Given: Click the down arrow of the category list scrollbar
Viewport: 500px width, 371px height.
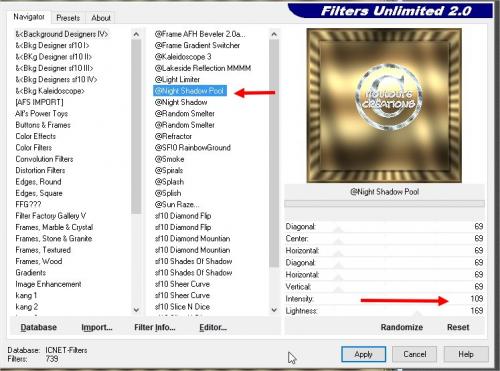Looking at the screenshot, I should (136, 310).
